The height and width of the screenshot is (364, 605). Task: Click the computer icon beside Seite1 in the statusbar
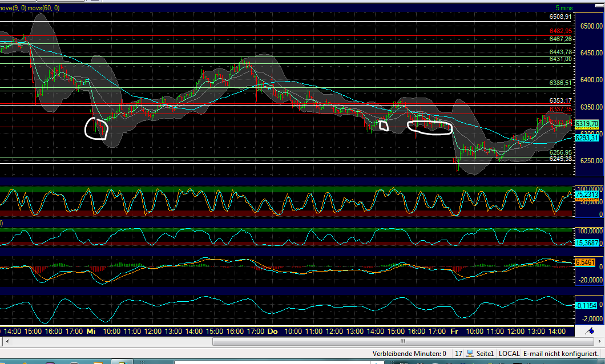[470, 353]
